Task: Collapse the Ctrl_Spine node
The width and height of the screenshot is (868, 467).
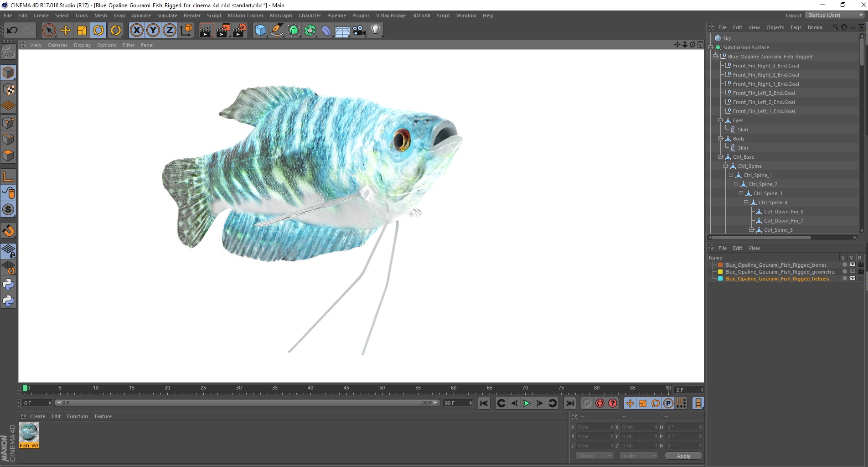Action: [725, 166]
